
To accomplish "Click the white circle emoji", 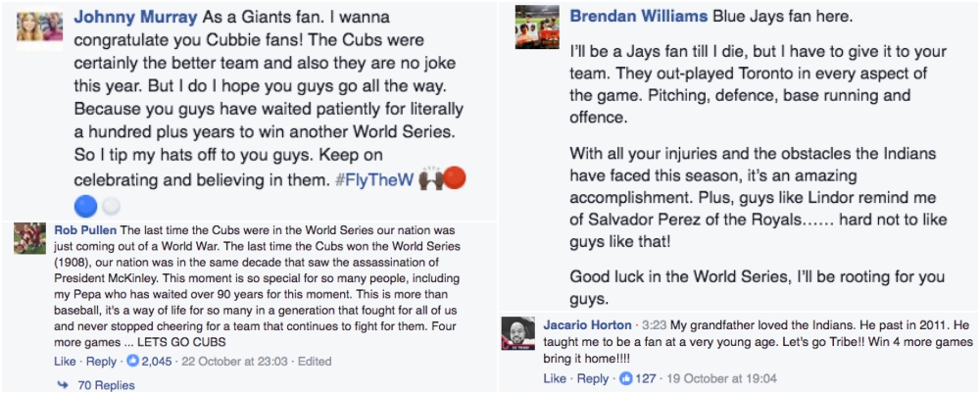I will (x=112, y=206).
